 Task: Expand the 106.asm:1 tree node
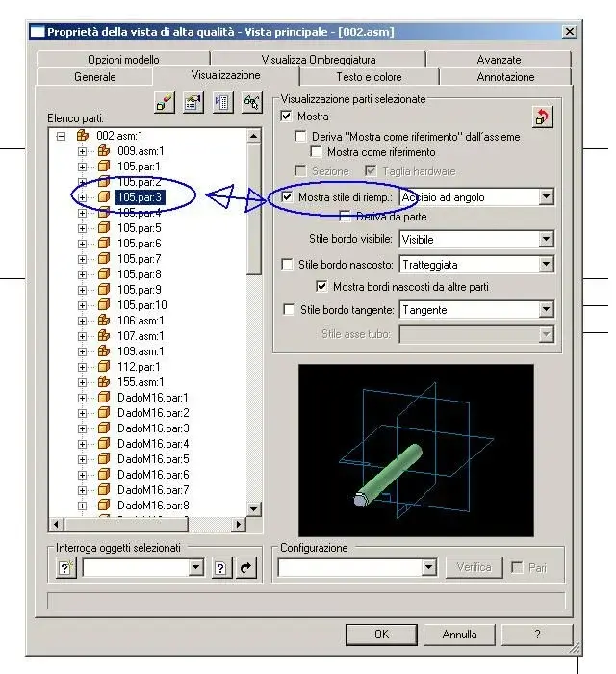[x=82, y=321]
